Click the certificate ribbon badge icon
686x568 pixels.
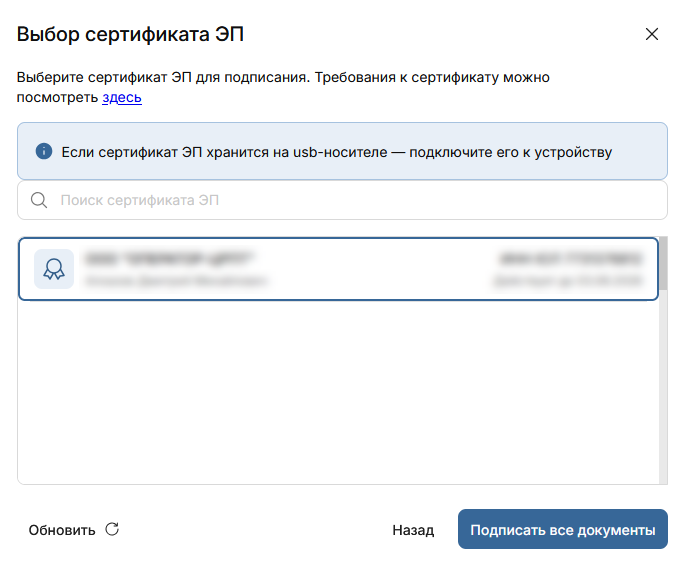(x=53, y=269)
